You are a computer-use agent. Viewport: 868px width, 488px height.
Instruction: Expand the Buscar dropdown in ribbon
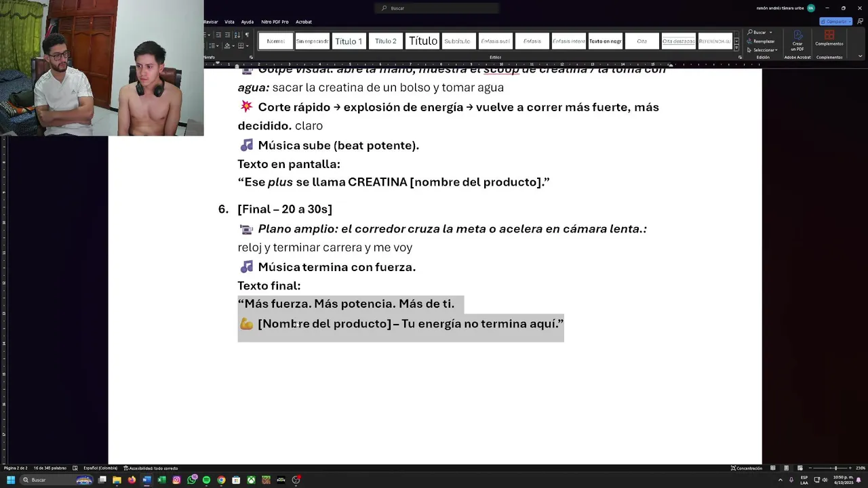pos(771,32)
